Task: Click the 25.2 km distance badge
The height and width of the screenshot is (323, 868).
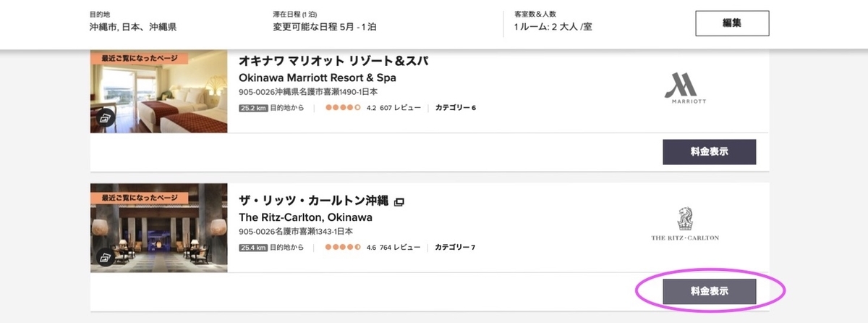Action: tap(253, 108)
